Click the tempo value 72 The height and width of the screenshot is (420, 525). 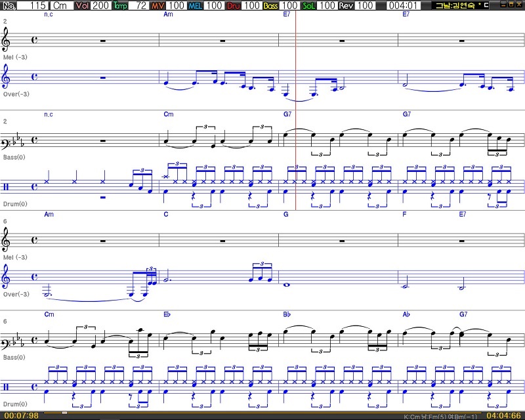coord(138,5)
